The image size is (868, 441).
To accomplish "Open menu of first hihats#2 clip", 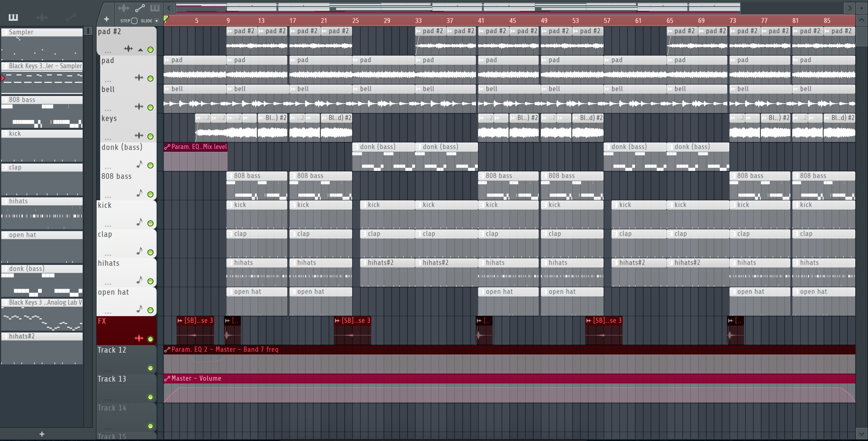I will (x=364, y=263).
